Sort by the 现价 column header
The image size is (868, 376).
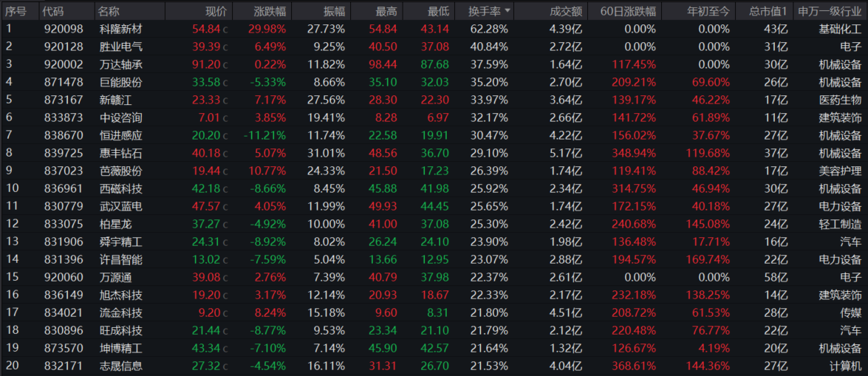pos(216,10)
